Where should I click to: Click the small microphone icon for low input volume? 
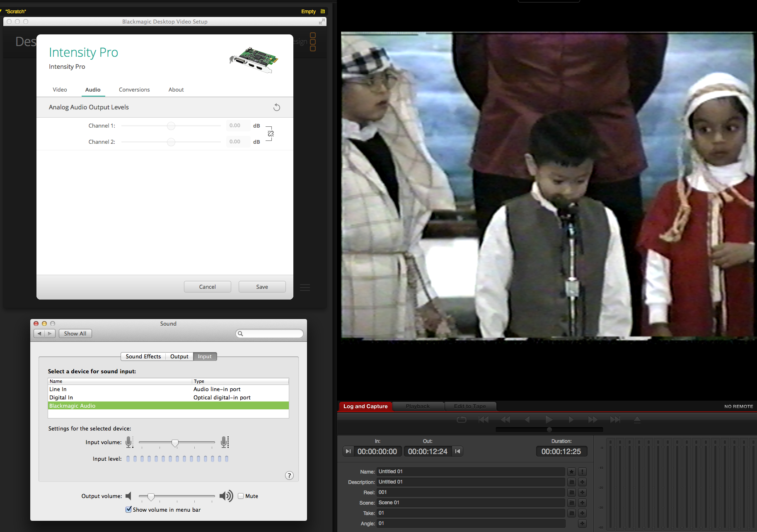pos(129,442)
